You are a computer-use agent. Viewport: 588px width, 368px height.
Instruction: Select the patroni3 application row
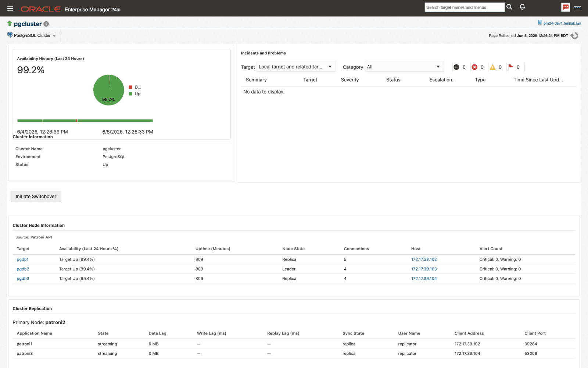tap(294, 354)
